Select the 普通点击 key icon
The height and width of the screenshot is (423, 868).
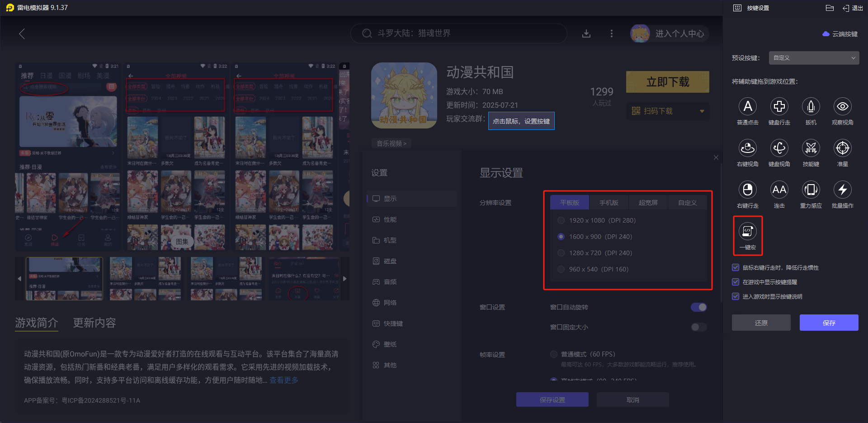pyautogui.click(x=748, y=106)
